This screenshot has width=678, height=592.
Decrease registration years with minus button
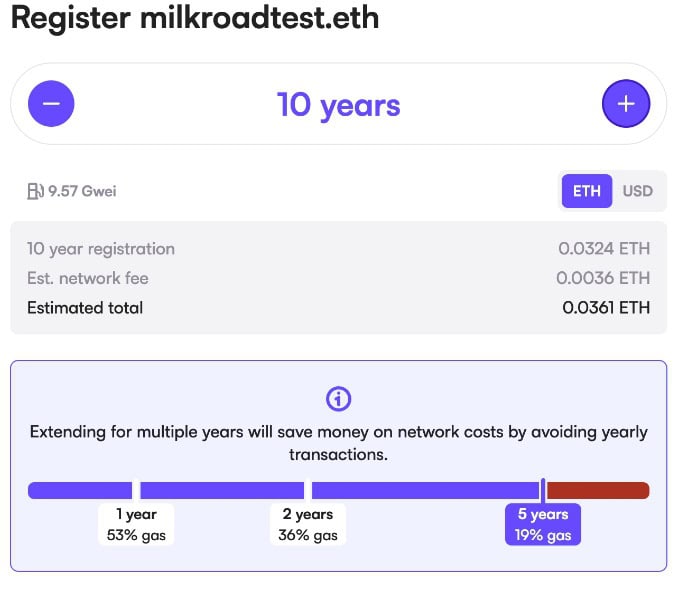tap(51, 104)
